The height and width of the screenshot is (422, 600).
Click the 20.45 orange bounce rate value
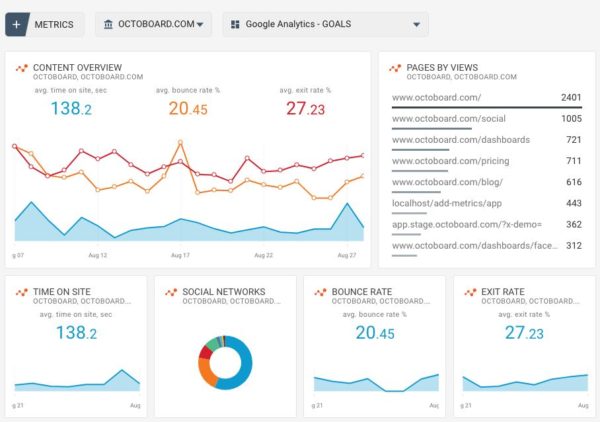(x=188, y=109)
